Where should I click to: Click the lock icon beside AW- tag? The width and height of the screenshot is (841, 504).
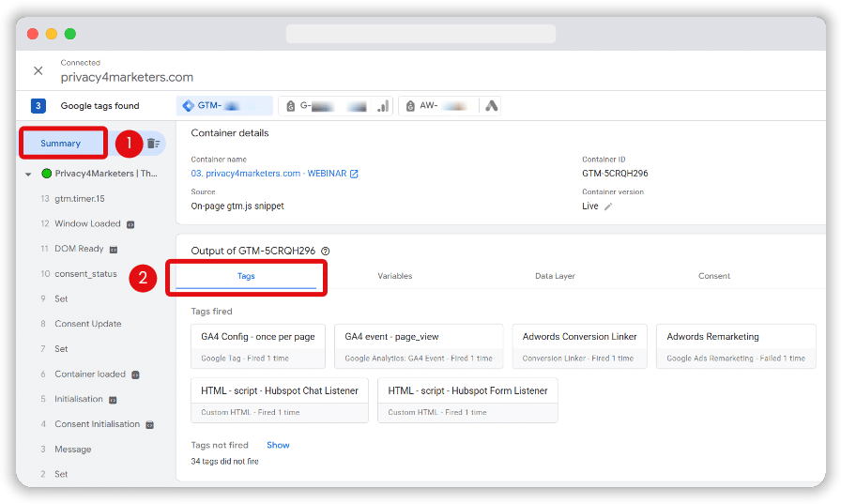point(410,106)
